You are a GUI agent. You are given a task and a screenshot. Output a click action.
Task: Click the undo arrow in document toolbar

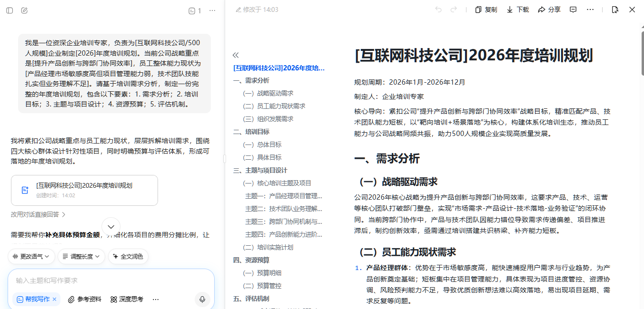point(438,10)
